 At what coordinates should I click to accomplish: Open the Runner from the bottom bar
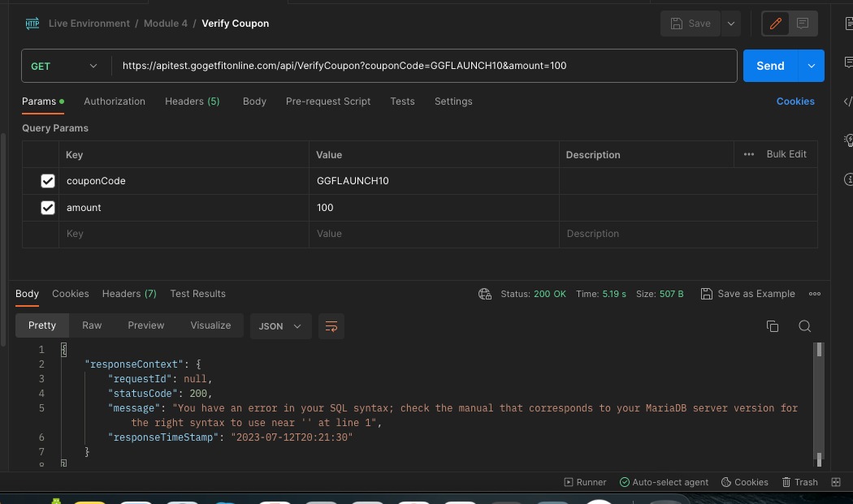586,482
